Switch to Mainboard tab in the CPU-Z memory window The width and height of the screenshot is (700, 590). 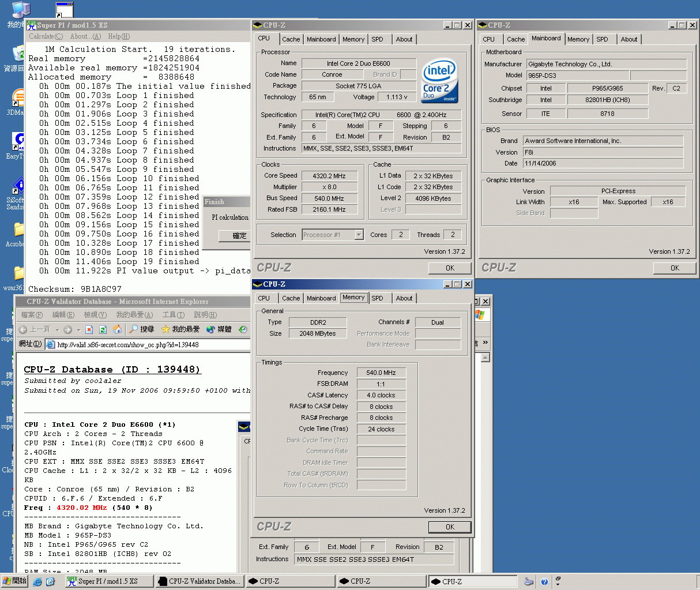tap(321, 298)
